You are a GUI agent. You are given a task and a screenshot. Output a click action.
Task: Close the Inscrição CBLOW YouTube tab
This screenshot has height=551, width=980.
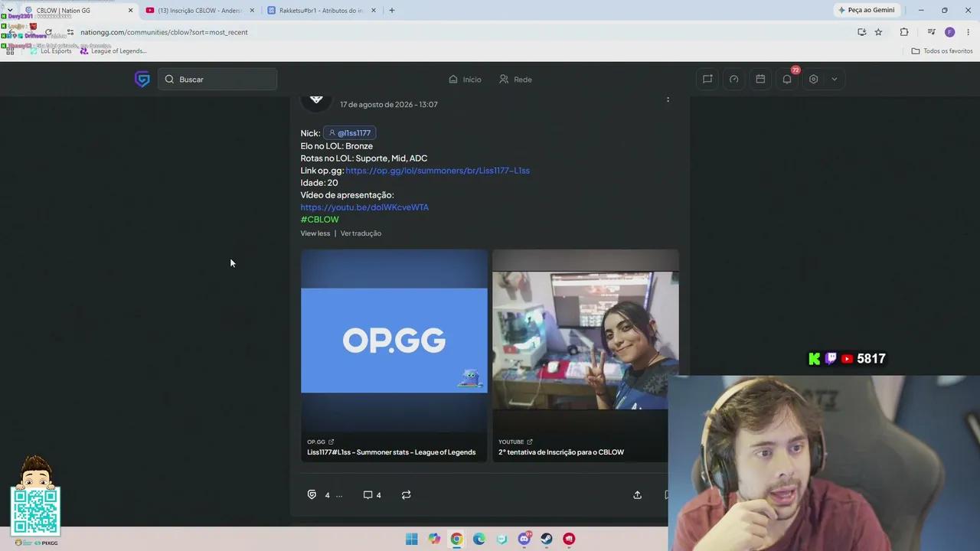click(x=252, y=11)
